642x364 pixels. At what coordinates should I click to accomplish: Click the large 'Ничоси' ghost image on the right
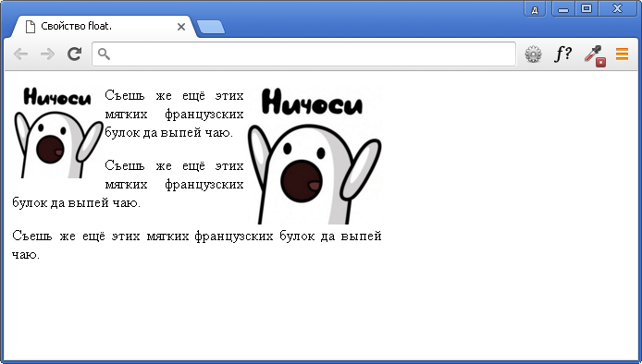click(315, 155)
